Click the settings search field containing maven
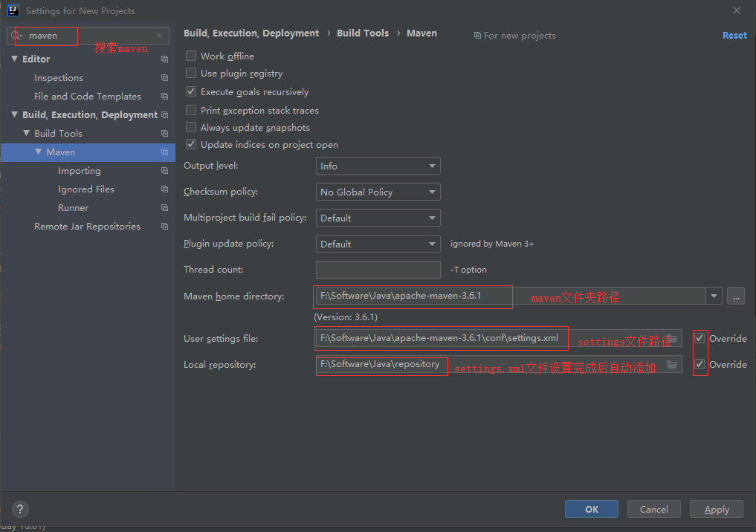Image resolution: width=756 pixels, height=532 pixels. (x=88, y=36)
